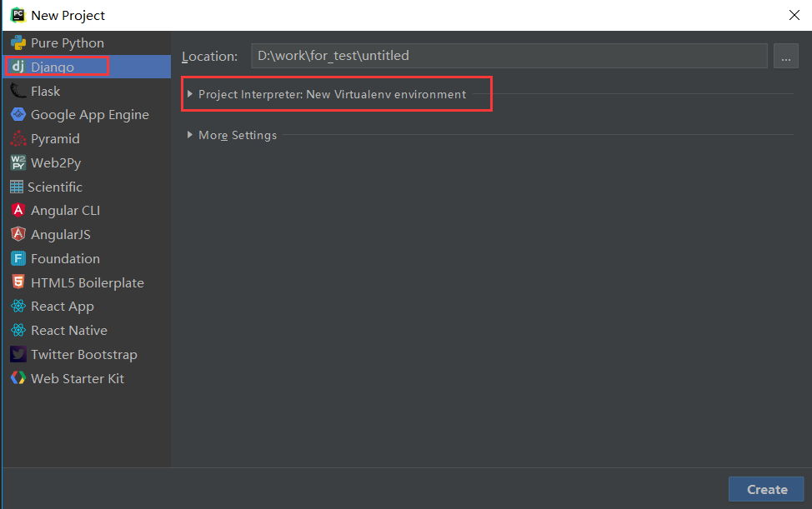Click the Web Starter Kit icon
Image resolution: width=812 pixels, height=509 pixels.
[x=18, y=379]
